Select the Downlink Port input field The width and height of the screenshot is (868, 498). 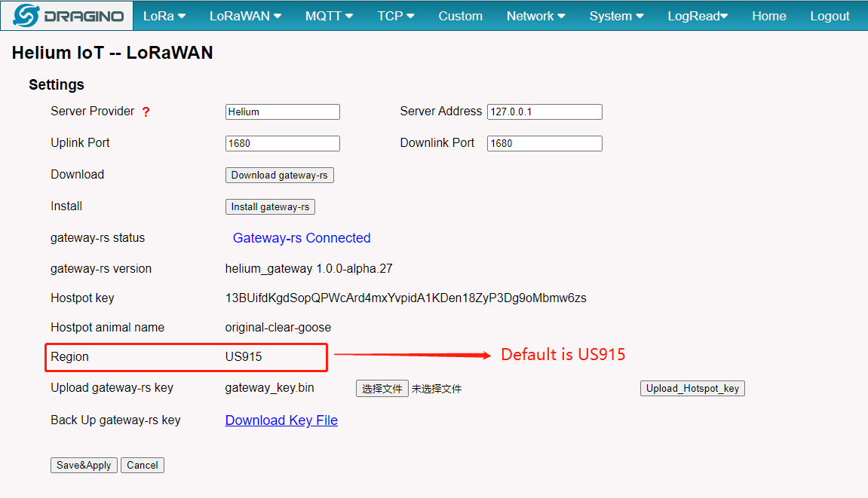544,143
